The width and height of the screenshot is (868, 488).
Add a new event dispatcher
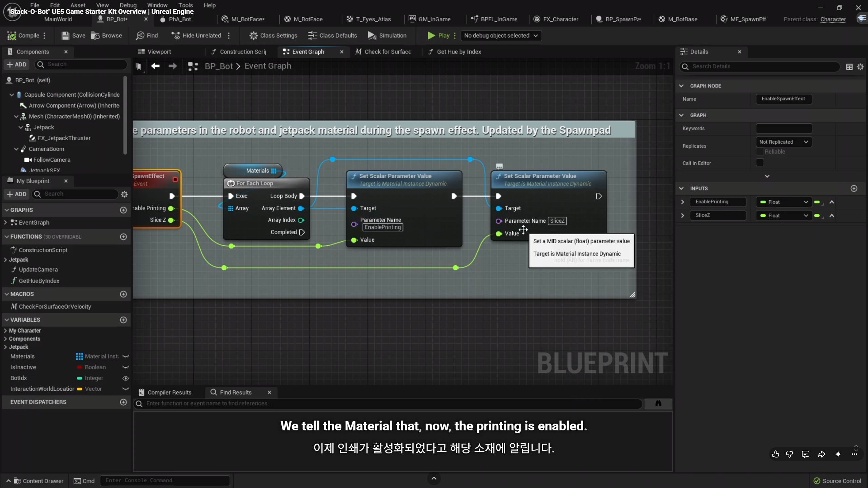(123, 402)
